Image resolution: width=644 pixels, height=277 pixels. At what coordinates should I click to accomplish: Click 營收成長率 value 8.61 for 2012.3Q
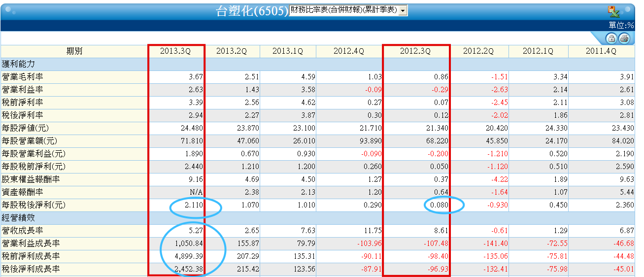tap(441, 231)
